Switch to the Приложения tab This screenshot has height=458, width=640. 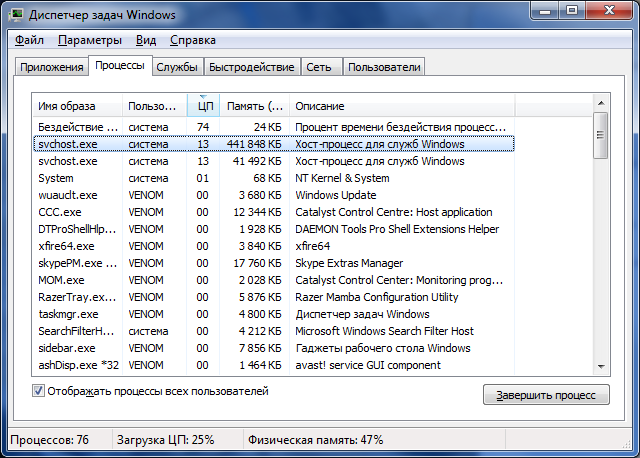point(51,67)
